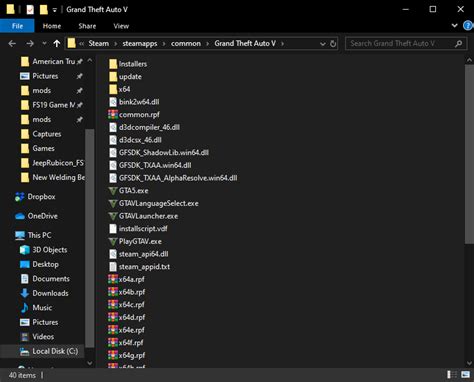474x382 pixels.
Task: Navigate to steamapps in address bar
Action: coord(140,44)
